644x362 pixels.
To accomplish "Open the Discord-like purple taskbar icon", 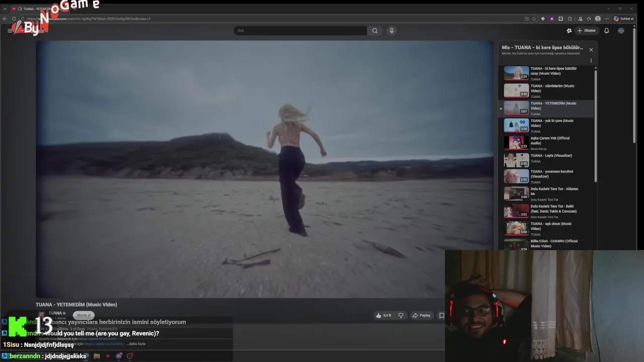I will 119,356.
